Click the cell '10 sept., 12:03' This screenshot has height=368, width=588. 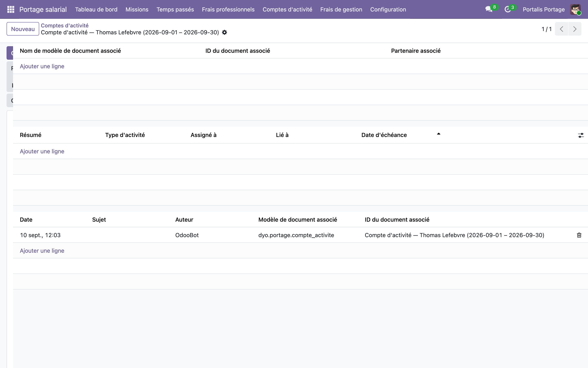coord(40,235)
